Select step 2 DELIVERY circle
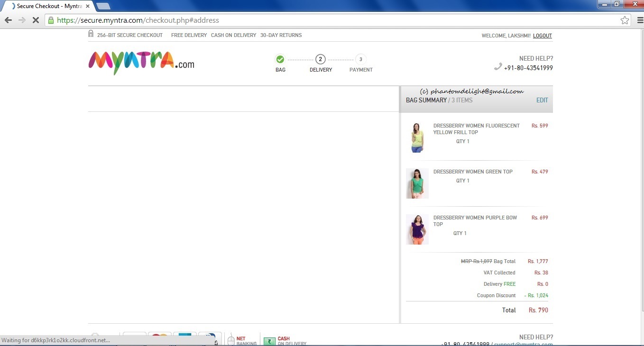The image size is (644, 346). click(x=321, y=59)
